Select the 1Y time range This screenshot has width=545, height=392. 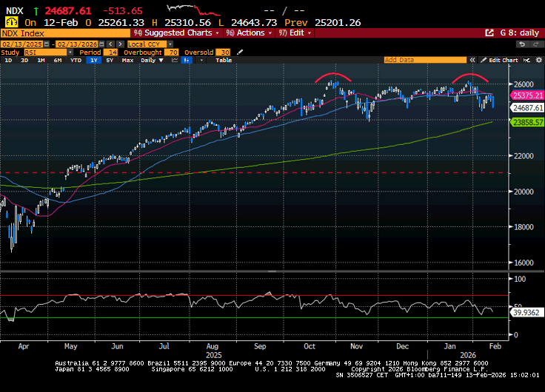(x=94, y=60)
